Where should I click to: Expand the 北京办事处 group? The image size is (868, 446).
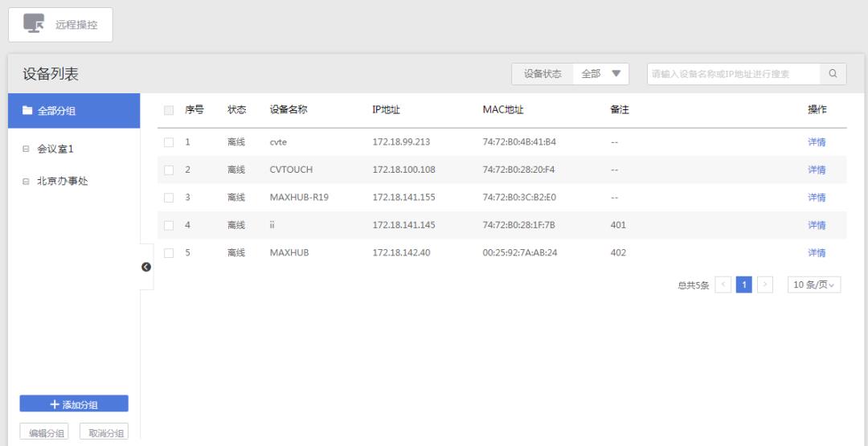[x=26, y=182]
